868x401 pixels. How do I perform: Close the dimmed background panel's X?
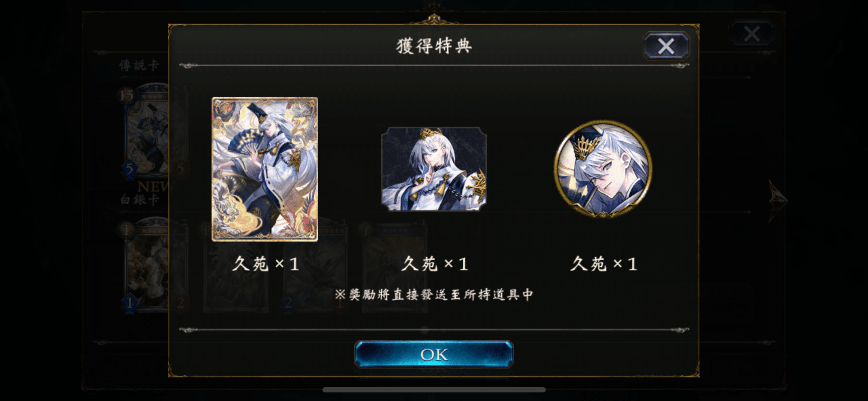(x=752, y=34)
